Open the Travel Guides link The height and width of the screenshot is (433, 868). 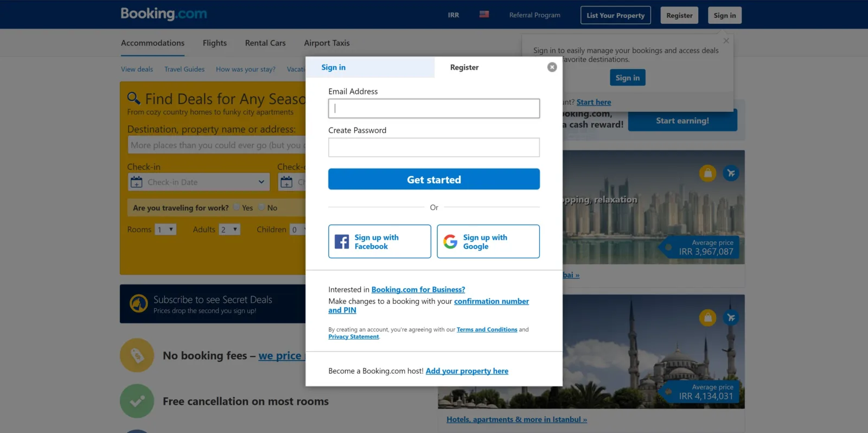(x=184, y=69)
